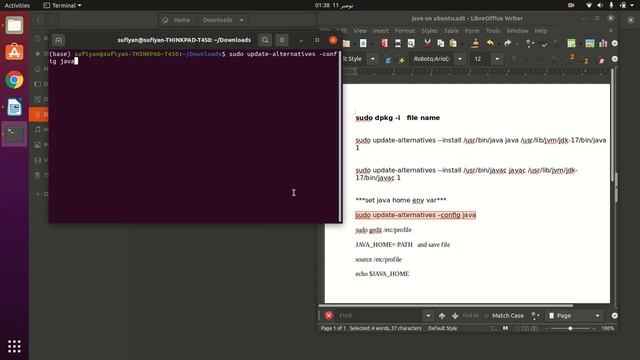Click the Insert Table icon

(x=571, y=43)
